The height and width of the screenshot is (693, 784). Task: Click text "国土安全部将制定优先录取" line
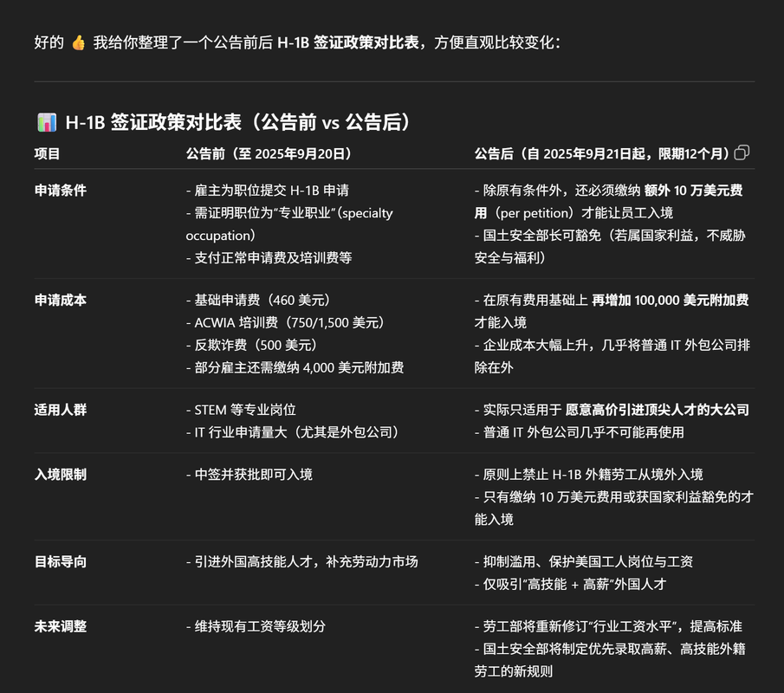(610, 649)
